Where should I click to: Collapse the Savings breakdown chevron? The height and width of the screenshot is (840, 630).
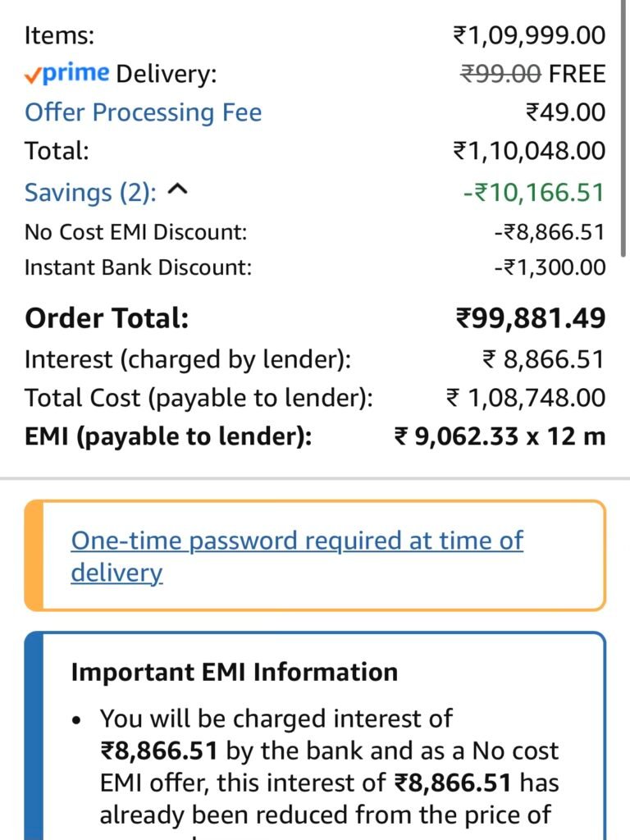click(x=178, y=191)
